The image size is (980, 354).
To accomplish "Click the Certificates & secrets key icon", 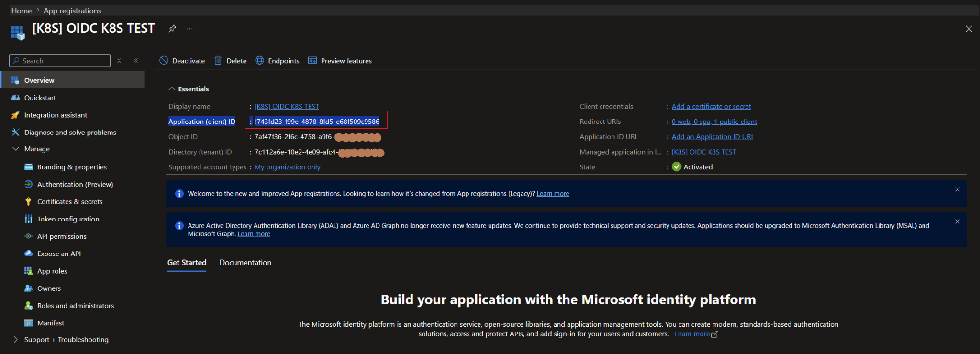I will click(29, 201).
